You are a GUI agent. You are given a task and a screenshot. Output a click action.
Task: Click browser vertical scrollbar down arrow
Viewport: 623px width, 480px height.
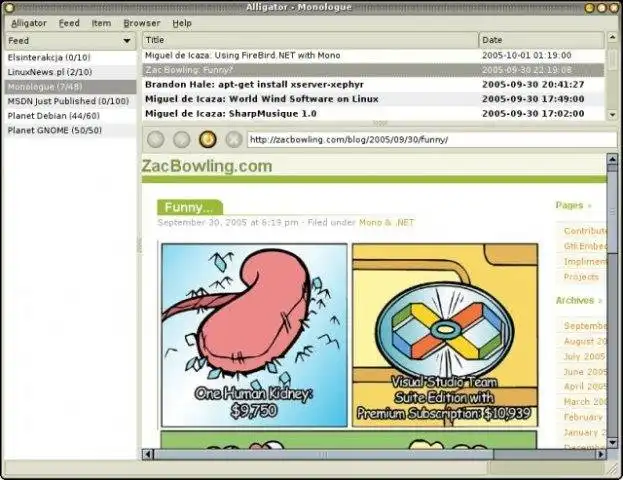612,442
